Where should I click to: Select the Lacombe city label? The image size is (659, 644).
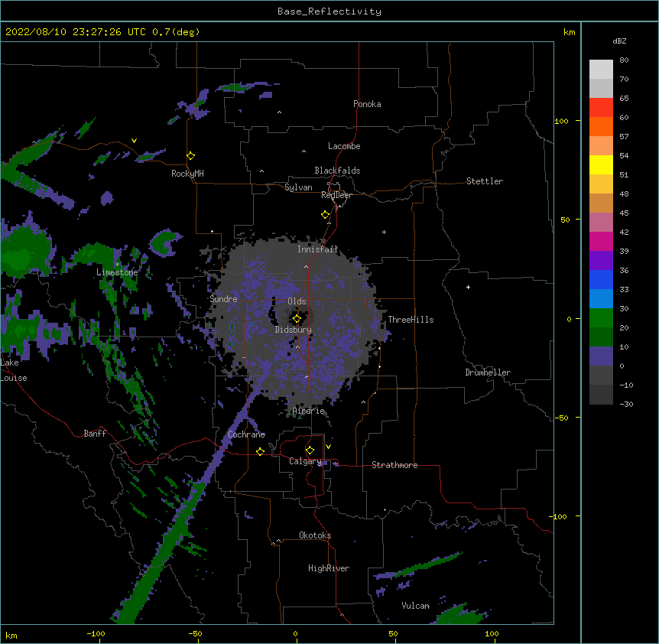click(x=344, y=146)
